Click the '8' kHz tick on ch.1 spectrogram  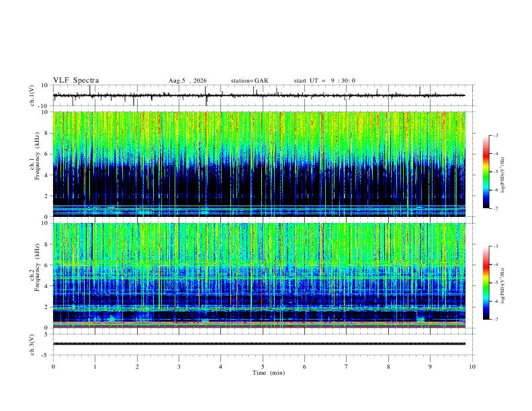click(47, 133)
